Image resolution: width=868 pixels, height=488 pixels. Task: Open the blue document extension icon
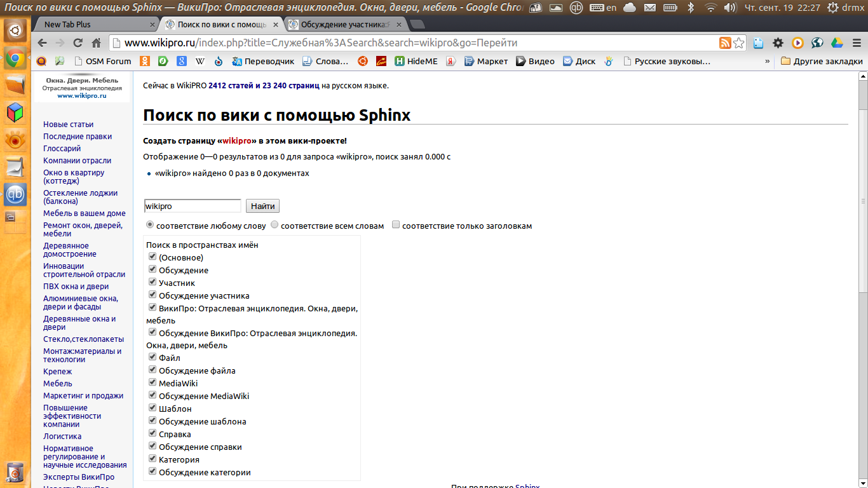pyautogui.click(x=758, y=43)
